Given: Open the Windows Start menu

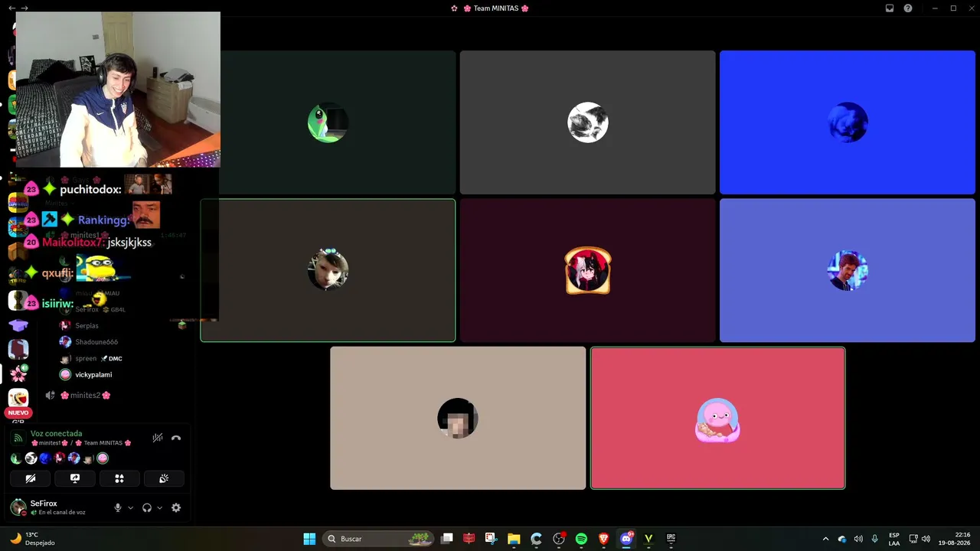Looking at the screenshot, I should pyautogui.click(x=309, y=539).
